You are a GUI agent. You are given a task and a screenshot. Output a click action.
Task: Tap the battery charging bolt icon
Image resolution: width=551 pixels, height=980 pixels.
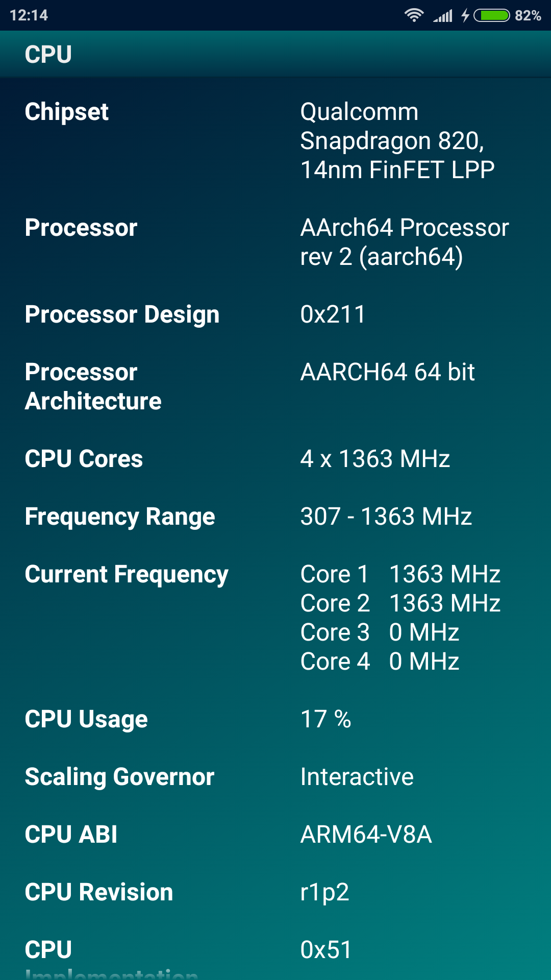(x=465, y=15)
